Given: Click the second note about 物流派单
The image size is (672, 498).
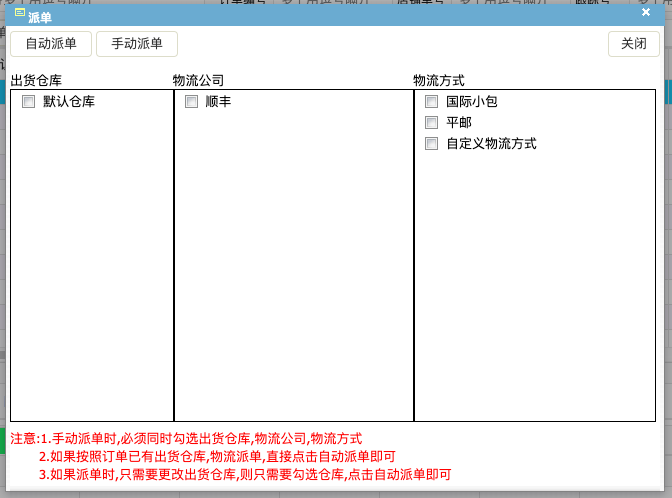Looking at the screenshot, I should point(217,456).
